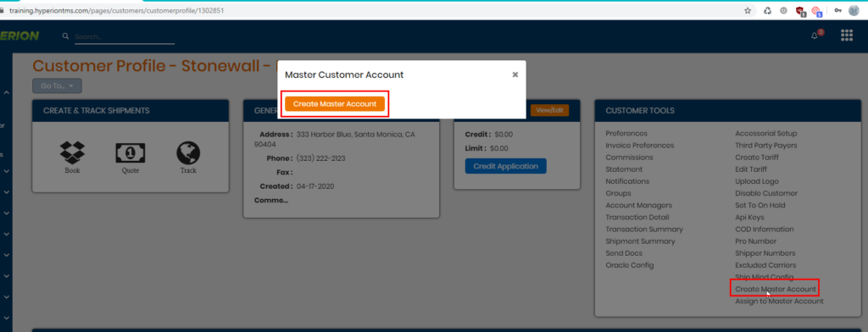The image size is (868, 332).
Task: Open Invoice Preferences link
Action: [x=640, y=146]
